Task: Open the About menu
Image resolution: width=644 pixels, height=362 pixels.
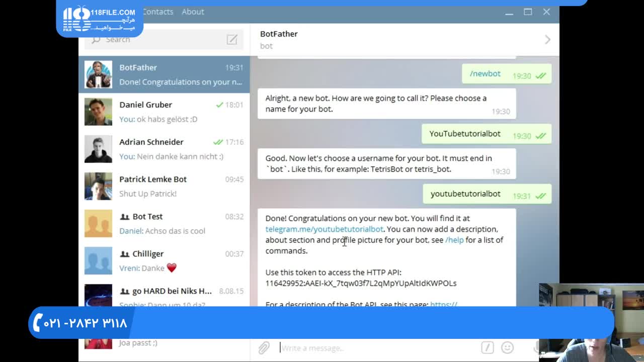Action: (193, 12)
